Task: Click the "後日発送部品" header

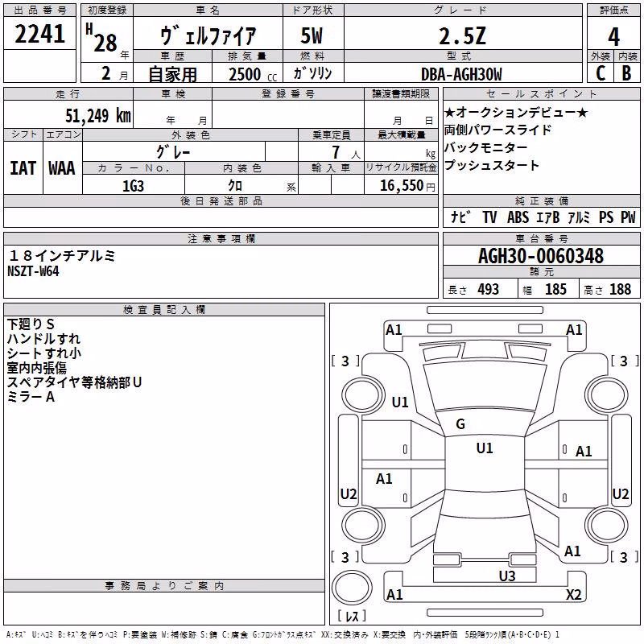Action: point(221,200)
